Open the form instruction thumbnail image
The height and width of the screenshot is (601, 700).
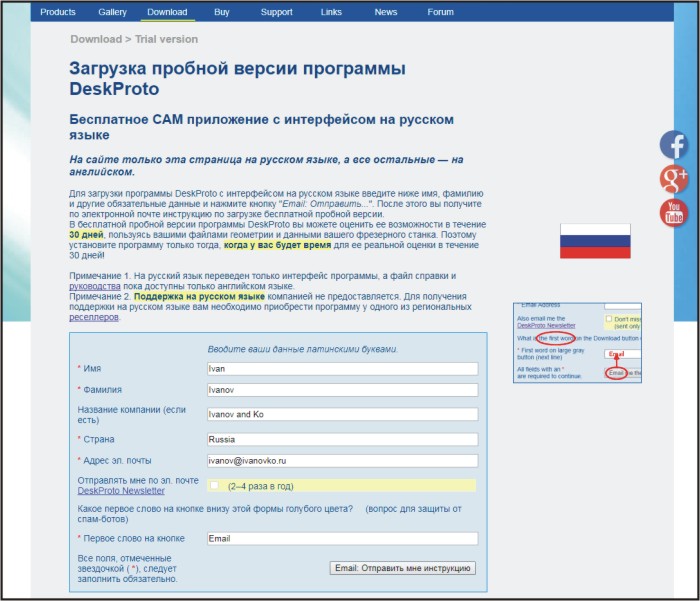tap(577, 342)
